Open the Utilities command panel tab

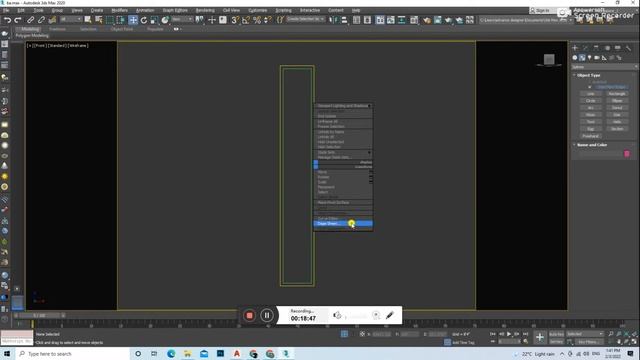point(628,48)
